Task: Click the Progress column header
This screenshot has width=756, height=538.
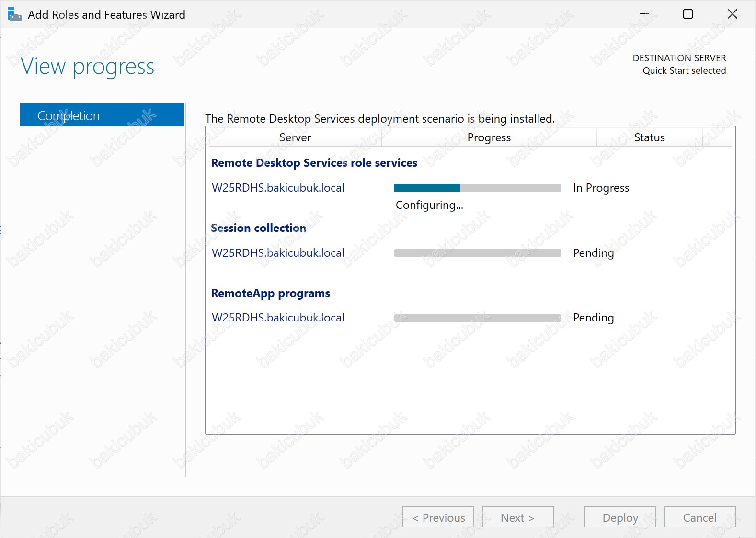Action: coord(489,137)
